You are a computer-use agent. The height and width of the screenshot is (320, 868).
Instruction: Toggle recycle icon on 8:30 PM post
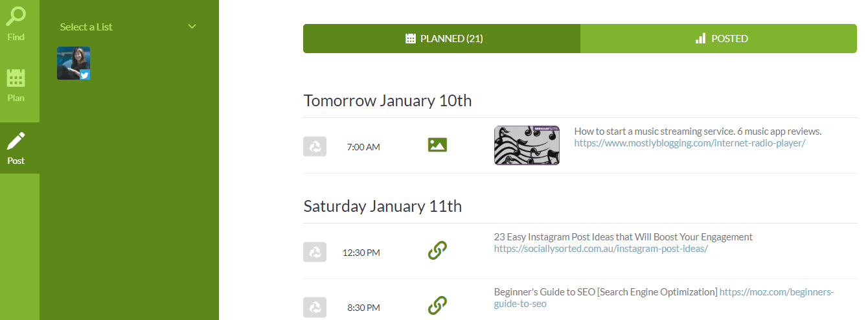315,307
